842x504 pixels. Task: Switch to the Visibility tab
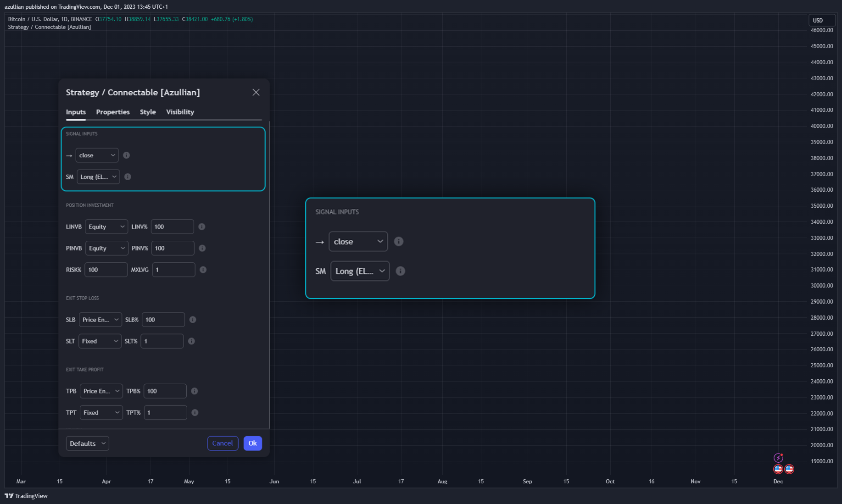(180, 112)
